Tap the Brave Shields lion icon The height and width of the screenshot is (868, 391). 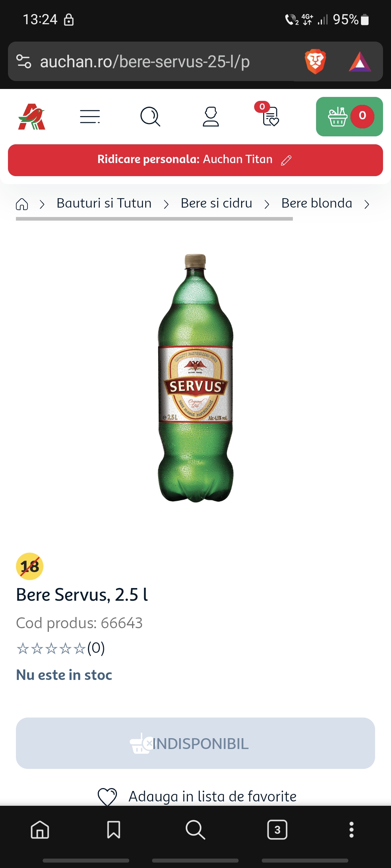point(315,61)
